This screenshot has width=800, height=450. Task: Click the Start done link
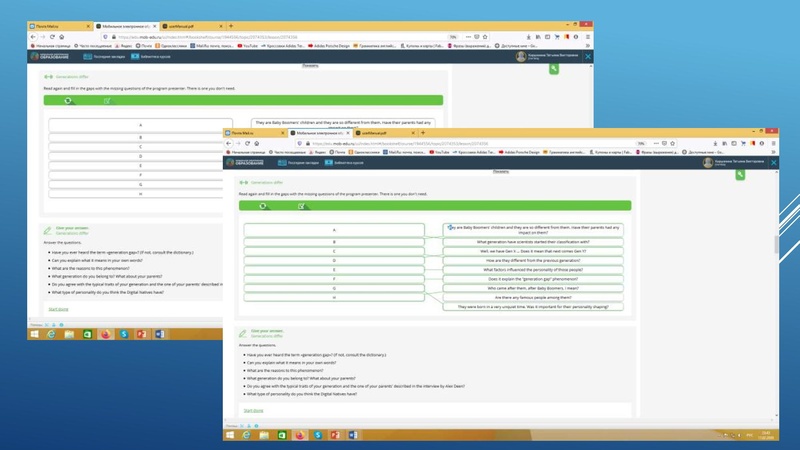[254, 410]
